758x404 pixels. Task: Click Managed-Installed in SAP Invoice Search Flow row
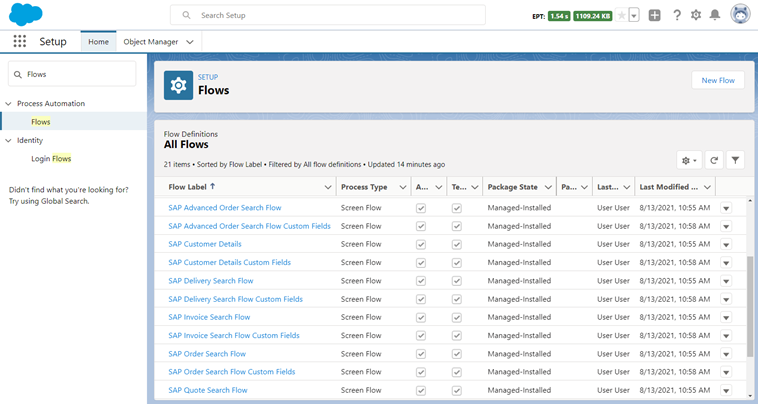point(519,317)
